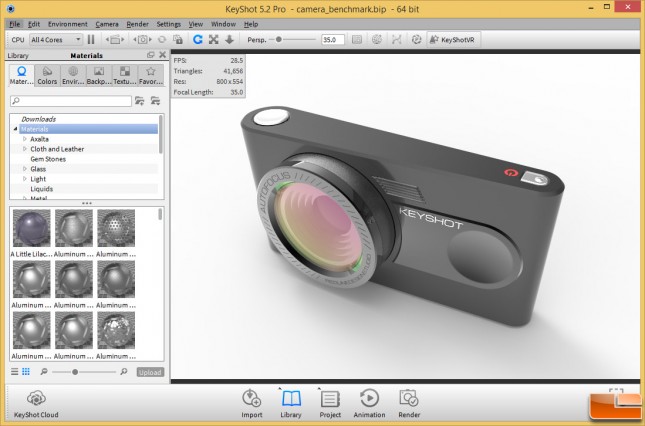
Task: Select the blue tumble rotate tool
Action: coord(198,39)
